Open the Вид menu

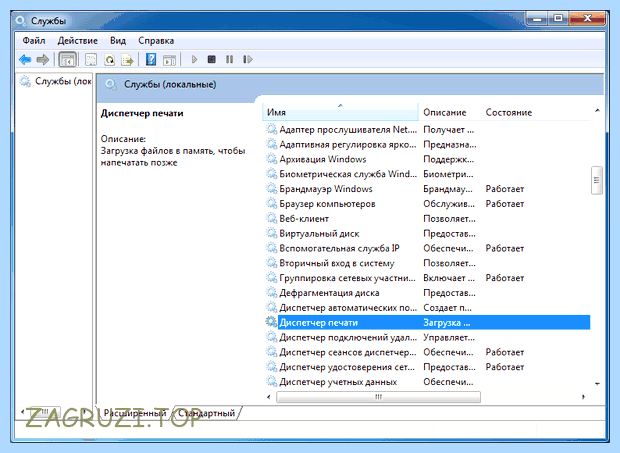[x=118, y=41]
